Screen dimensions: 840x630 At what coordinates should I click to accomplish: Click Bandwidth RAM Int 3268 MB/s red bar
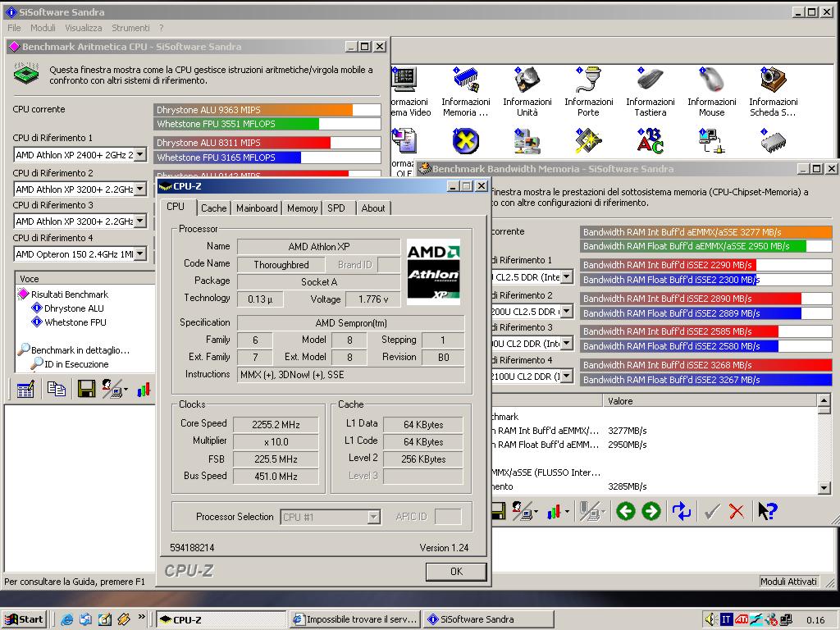point(706,365)
